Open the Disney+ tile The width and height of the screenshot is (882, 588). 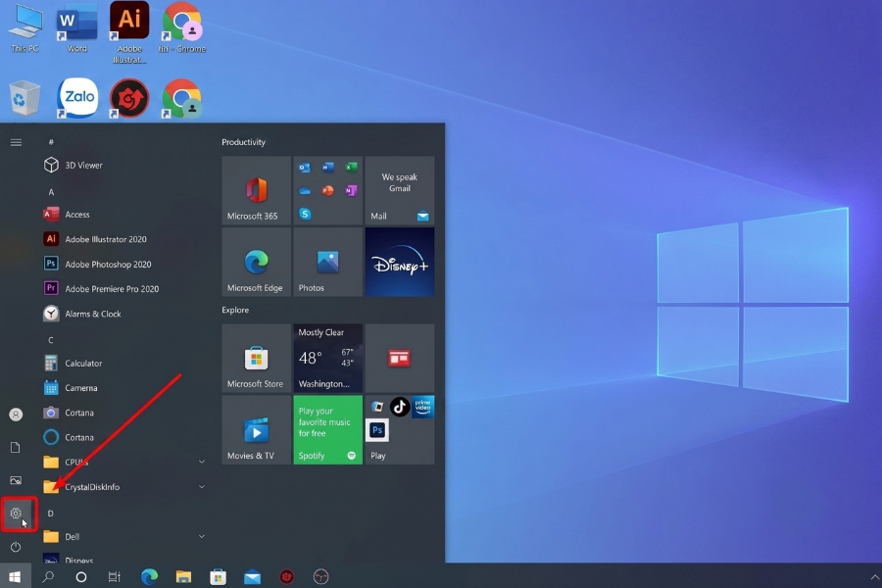400,263
